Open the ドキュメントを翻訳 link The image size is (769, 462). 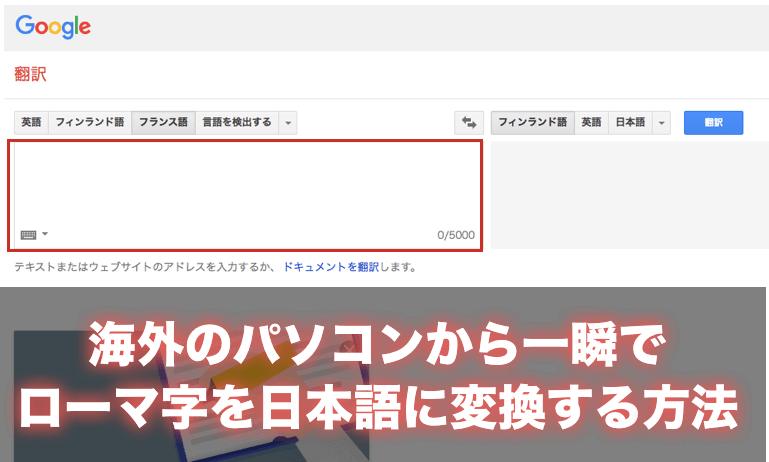tap(331, 267)
